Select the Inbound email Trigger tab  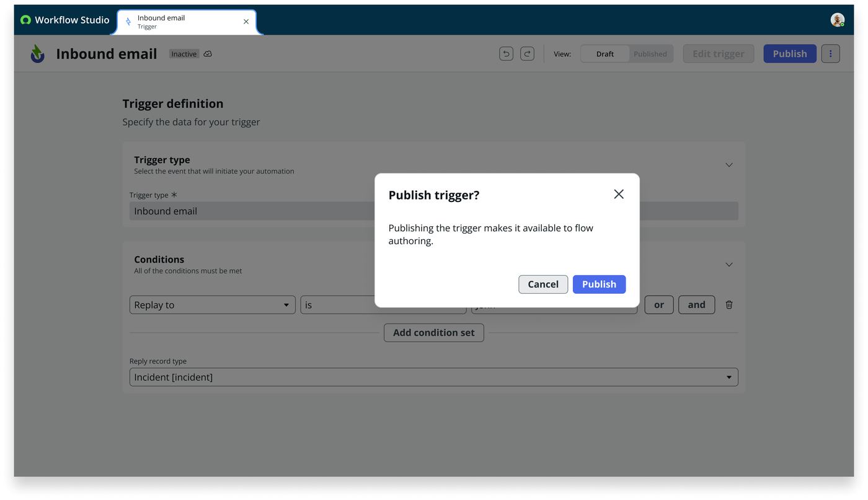pyautogui.click(x=186, y=22)
